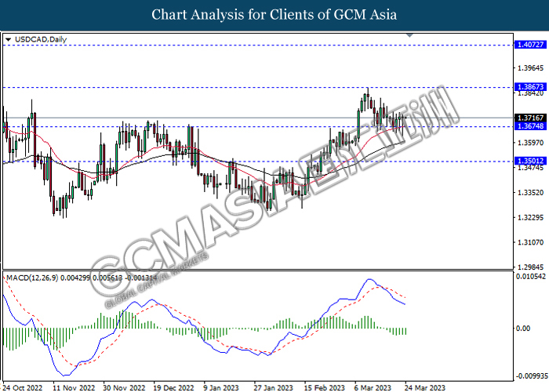Click the 1.32295 price axis value
The width and height of the screenshot is (549, 392).
point(530,217)
